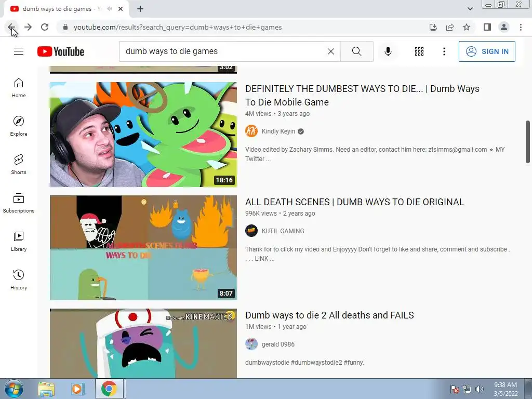
Task: Open 'Dumb ways to die 2 All deaths' title
Action: click(329, 315)
